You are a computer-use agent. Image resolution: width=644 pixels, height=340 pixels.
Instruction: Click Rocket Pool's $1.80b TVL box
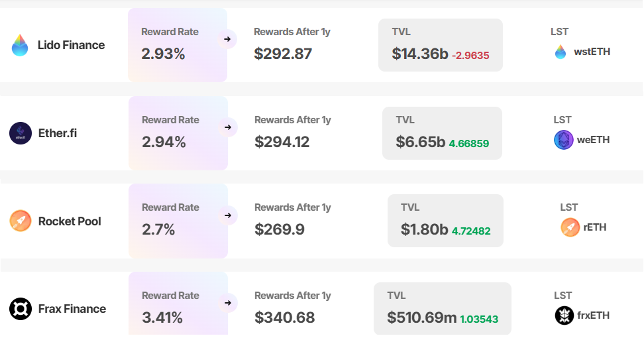click(x=445, y=221)
